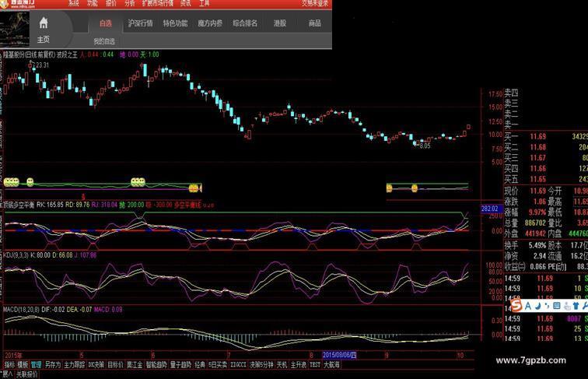Click the 交易未登录 status link

315,3
